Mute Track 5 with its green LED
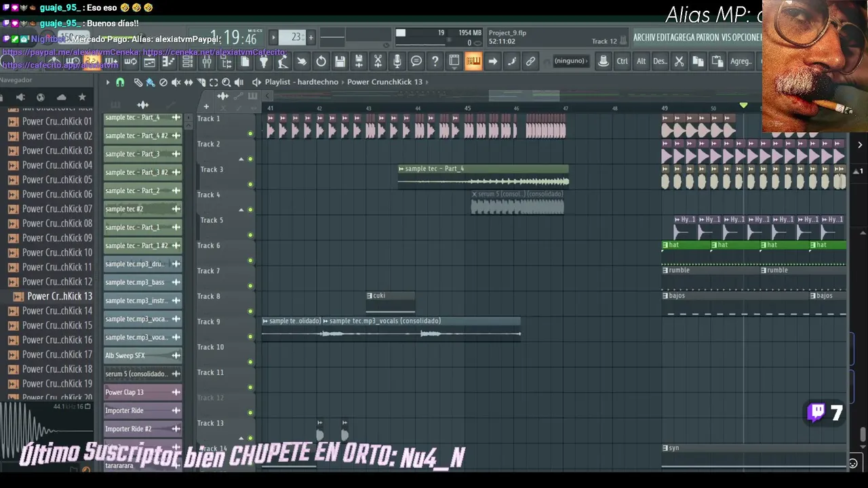 tap(250, 235)
